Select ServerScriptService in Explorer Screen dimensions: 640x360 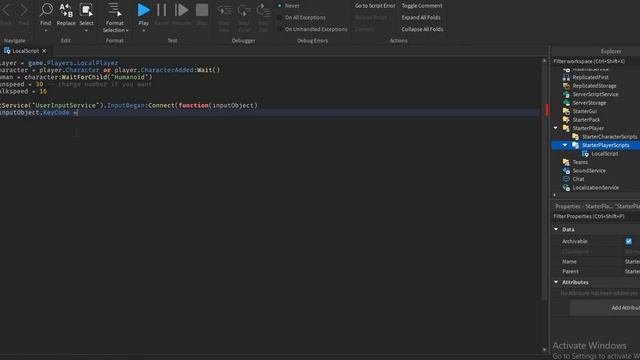(595, 94)
